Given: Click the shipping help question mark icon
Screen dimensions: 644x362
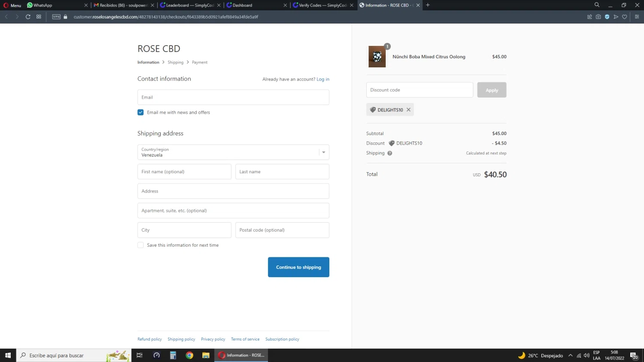Looking at the screenshot, I should (390, 153).
